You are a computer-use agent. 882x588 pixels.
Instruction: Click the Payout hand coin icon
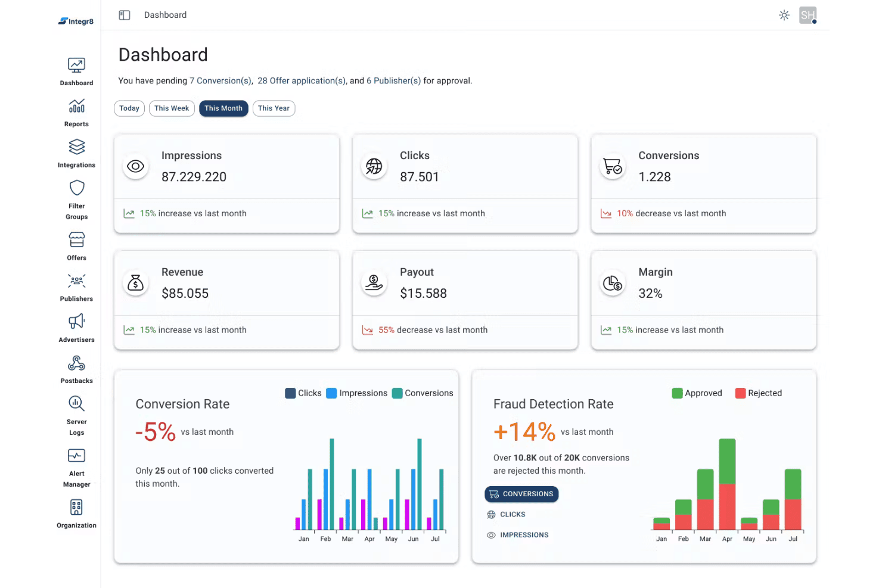[374, 283]
